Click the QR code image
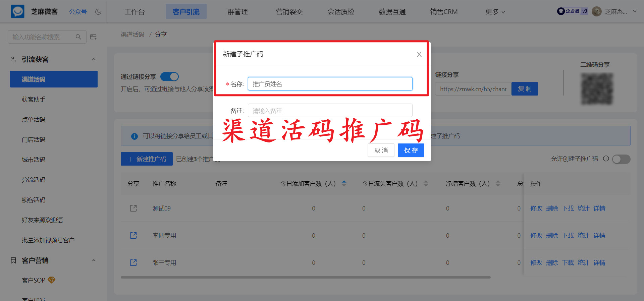The height and width of the screenshot is (301, 644). 597,89
